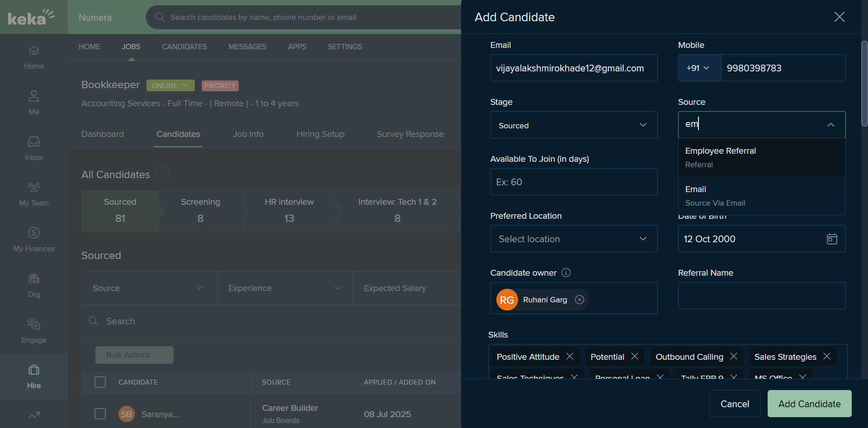Image resolution: width=868 pixels, height=428 pixels.
Task: Click the Sourced stage showing 81
Action: pos(120,211)
